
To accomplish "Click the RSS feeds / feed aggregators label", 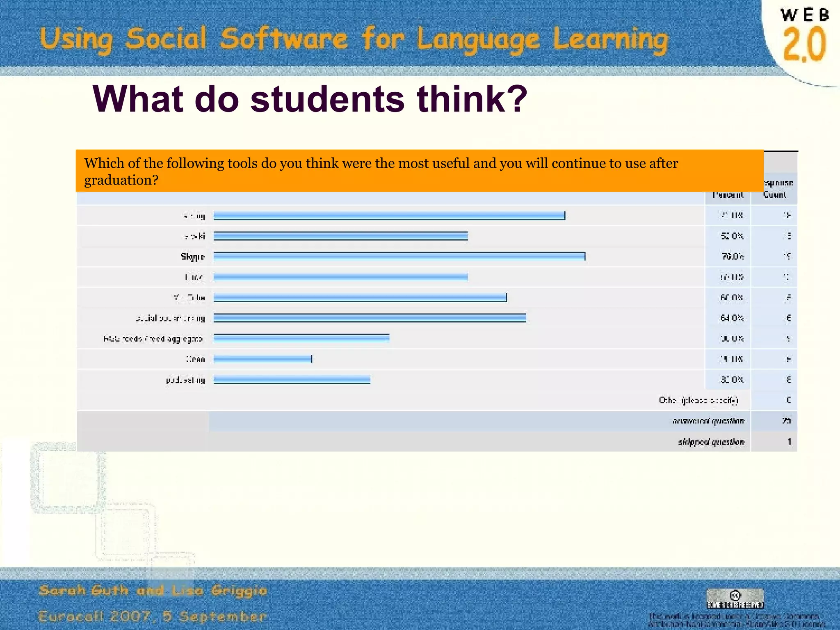I will coord(153,339).
